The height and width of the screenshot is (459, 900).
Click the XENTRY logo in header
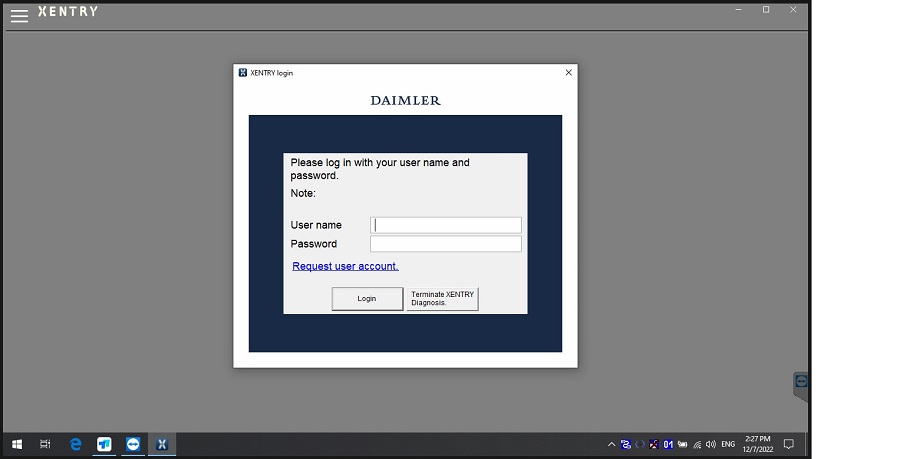click(68, 11)
